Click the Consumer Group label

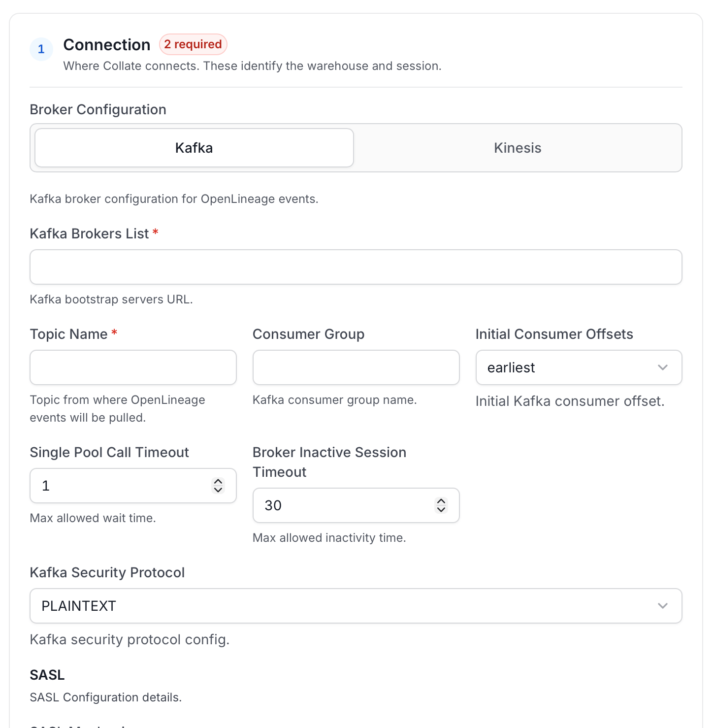point(309,334)
